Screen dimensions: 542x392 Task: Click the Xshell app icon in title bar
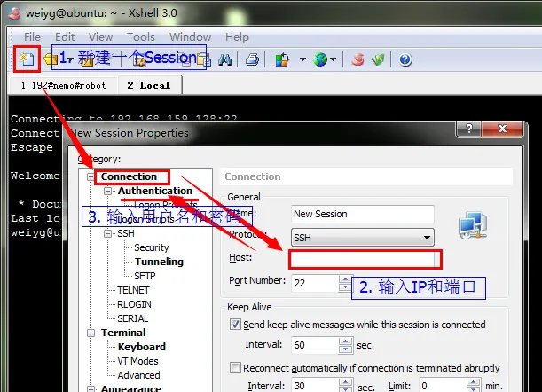pos(15,13)
